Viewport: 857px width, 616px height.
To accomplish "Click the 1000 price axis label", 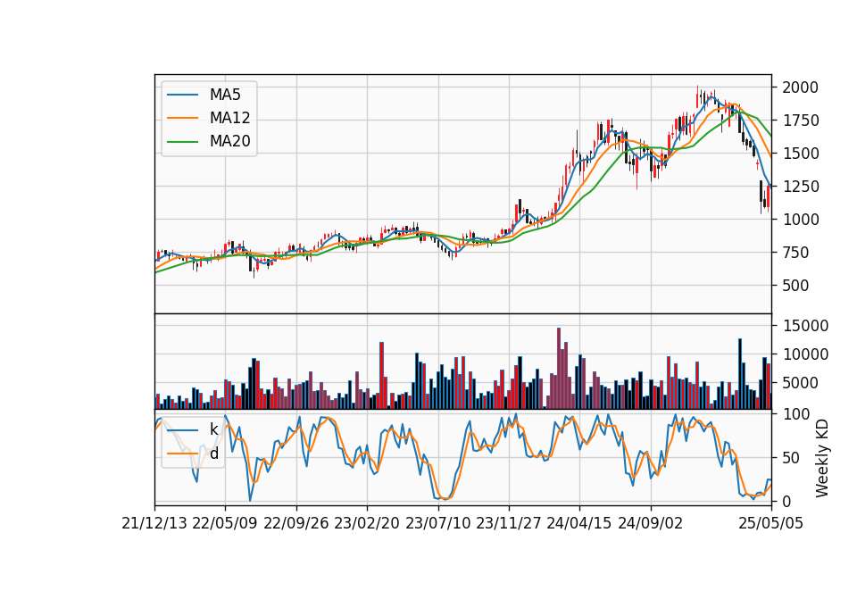I will [800, 220].
